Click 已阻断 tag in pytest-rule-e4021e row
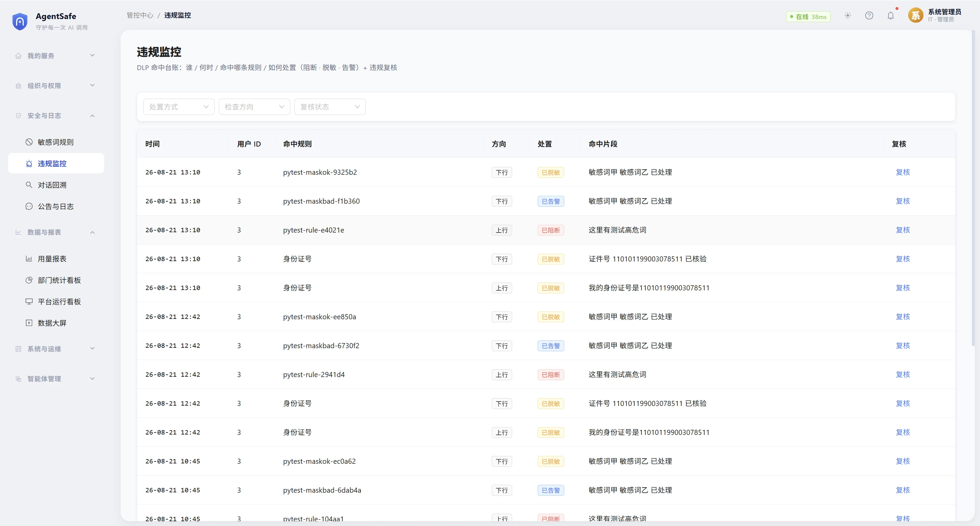The height and width of the screenshot is (526, 980). pyautogui.click(x=551, y=230)
